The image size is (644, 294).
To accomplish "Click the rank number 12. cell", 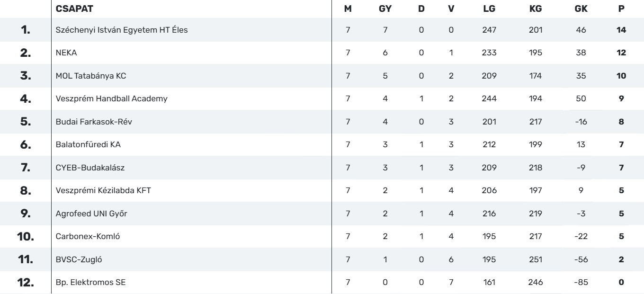I will [x=26, y=283].
